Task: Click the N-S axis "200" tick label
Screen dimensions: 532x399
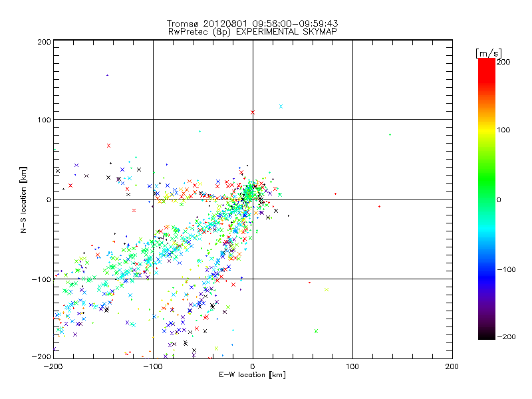Action: point(44,42)
